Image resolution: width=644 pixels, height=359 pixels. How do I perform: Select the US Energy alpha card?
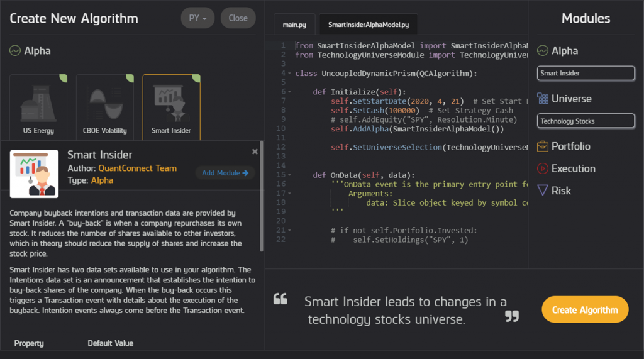pyautogui.click(x=38, y=107)
